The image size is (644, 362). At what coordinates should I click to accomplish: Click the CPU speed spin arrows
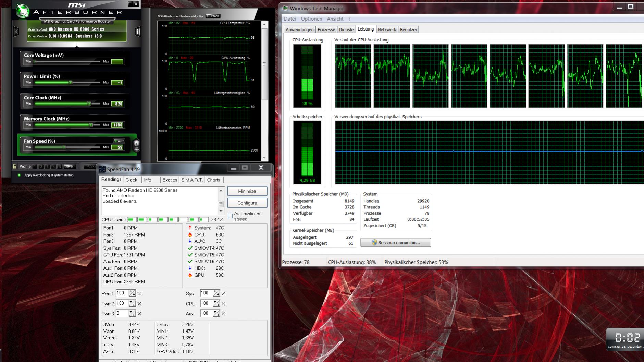pos(216,303)
